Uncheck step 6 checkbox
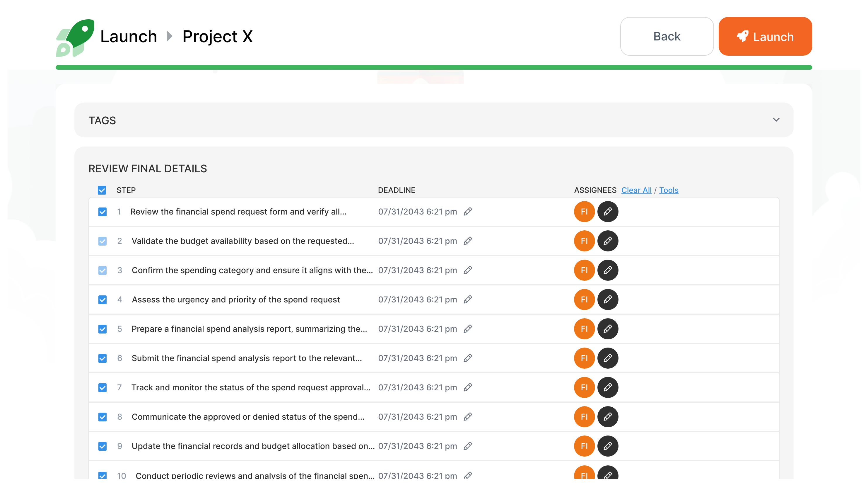This screenshot has width=868, height=490. tap(102, 358)
